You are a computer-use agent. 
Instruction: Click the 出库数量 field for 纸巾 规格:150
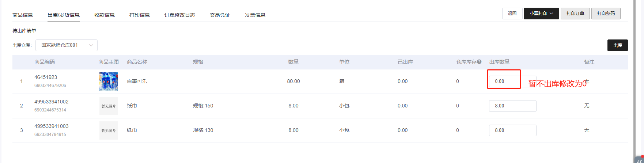[x=512, y=106]
